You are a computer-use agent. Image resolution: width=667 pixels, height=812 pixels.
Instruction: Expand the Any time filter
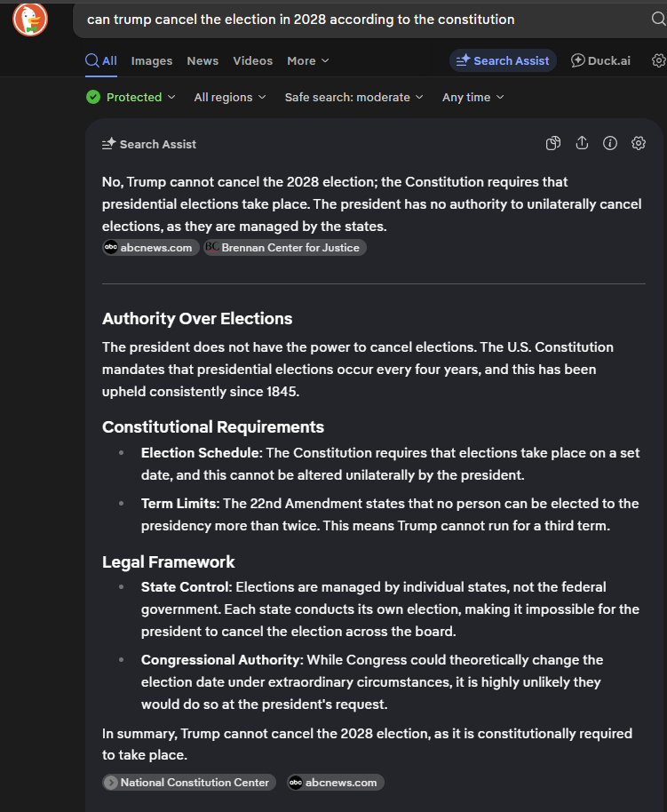pos(472,97)
